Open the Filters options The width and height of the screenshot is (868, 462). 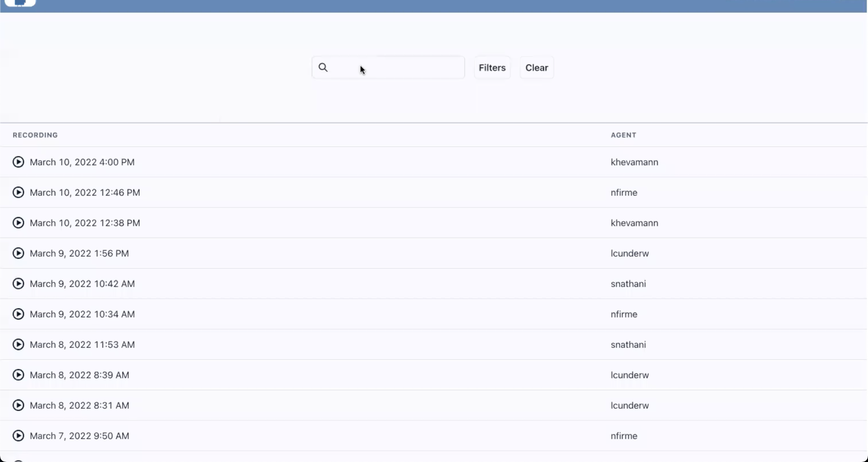(x=492, y=68)
